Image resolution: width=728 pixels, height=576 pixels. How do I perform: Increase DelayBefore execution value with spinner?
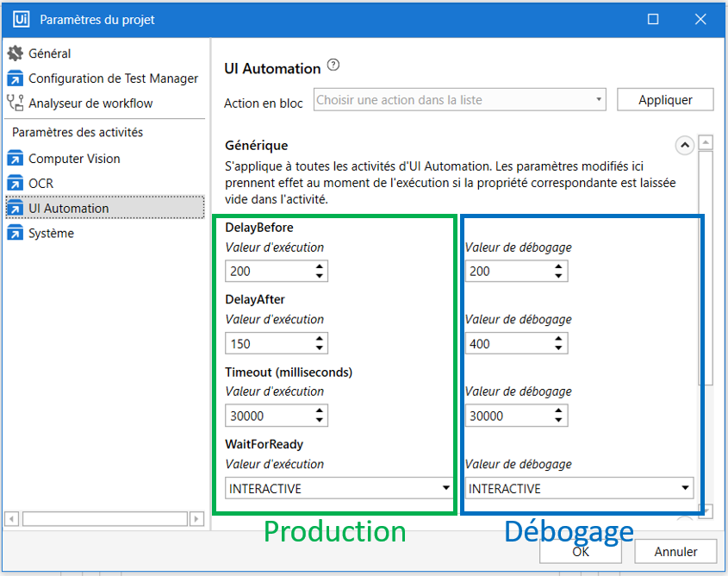[x=320, y=266]
